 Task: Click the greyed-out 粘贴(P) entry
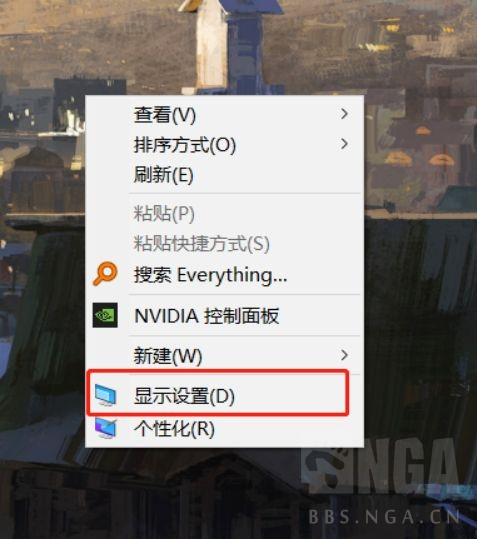pyautogui.click(x=224, y=213)
